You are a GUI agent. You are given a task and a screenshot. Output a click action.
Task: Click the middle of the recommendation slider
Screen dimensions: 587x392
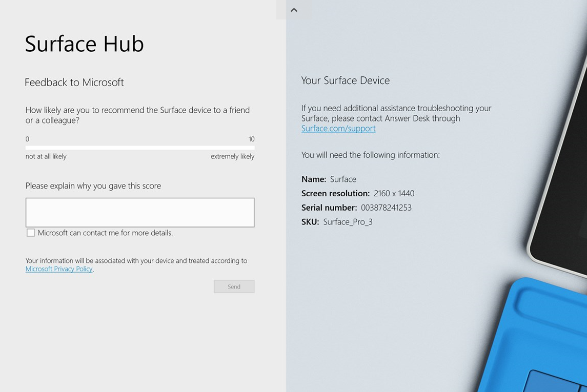pos(139,148)
